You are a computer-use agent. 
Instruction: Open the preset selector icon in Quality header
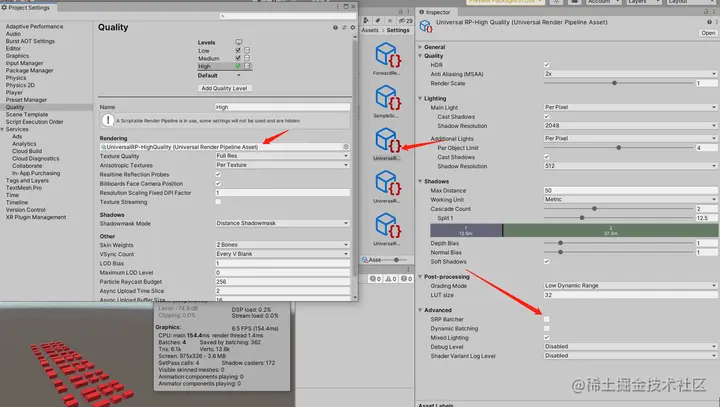coord(344,28)
